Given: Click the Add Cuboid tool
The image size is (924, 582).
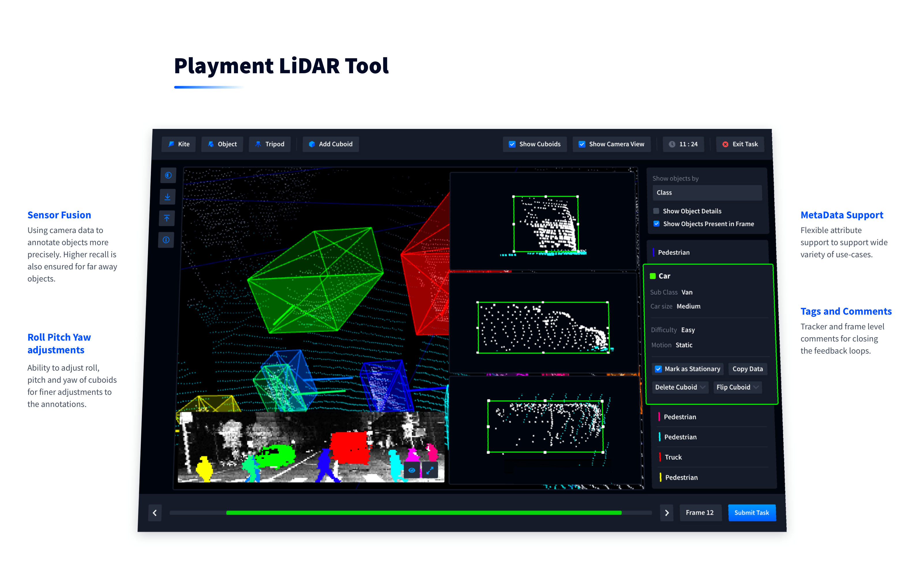Looking at the screenshot, I should [x=331, y=144].
